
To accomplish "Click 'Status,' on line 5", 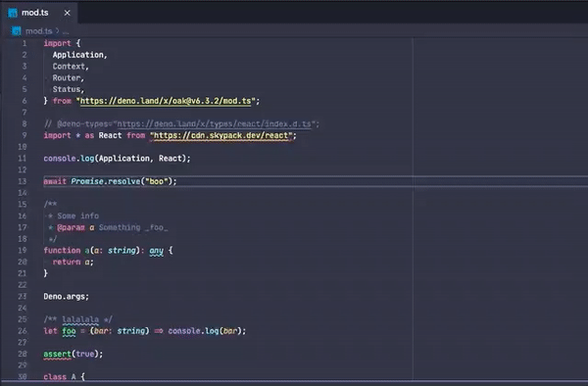I will [69, 89].
